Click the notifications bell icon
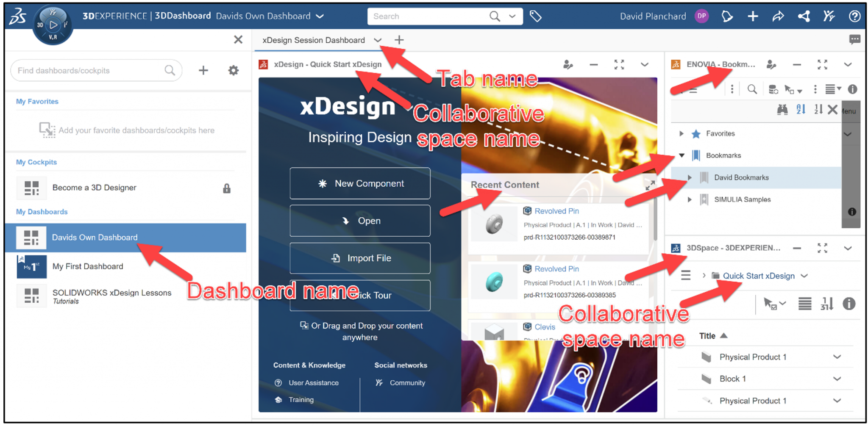868x426 pixels. point(726,16)
